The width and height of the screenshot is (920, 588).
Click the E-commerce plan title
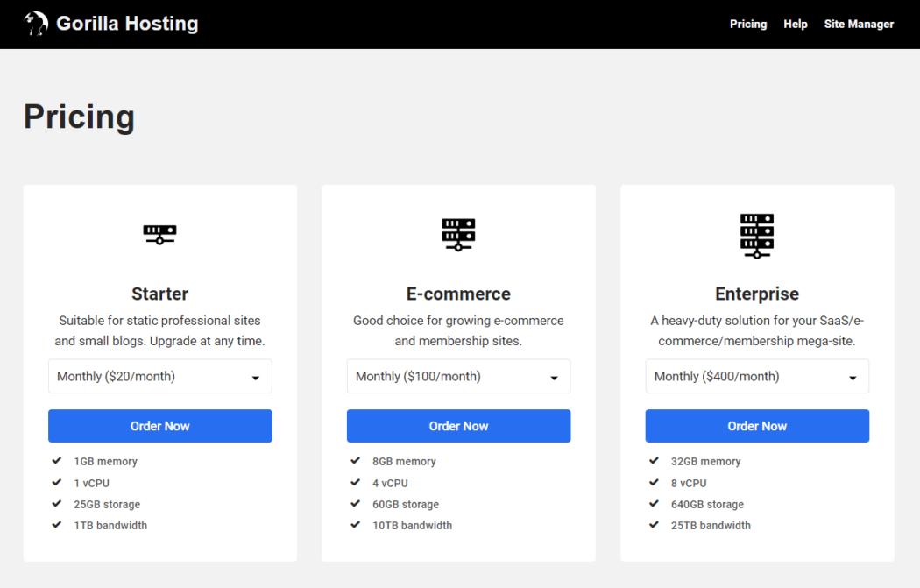(x=458, y=294)
